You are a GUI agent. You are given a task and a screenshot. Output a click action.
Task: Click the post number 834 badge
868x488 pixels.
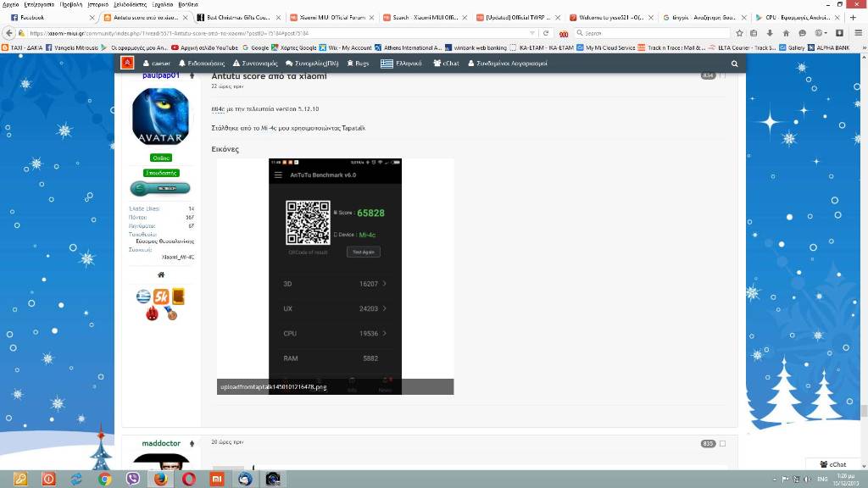click(x=708, y=75)
